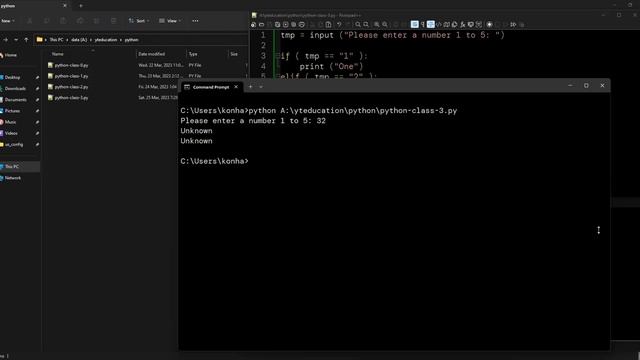This screenshot has height=360, width=640.
Task: Select file python-class-1.py
Action: [x=68, y=76]
